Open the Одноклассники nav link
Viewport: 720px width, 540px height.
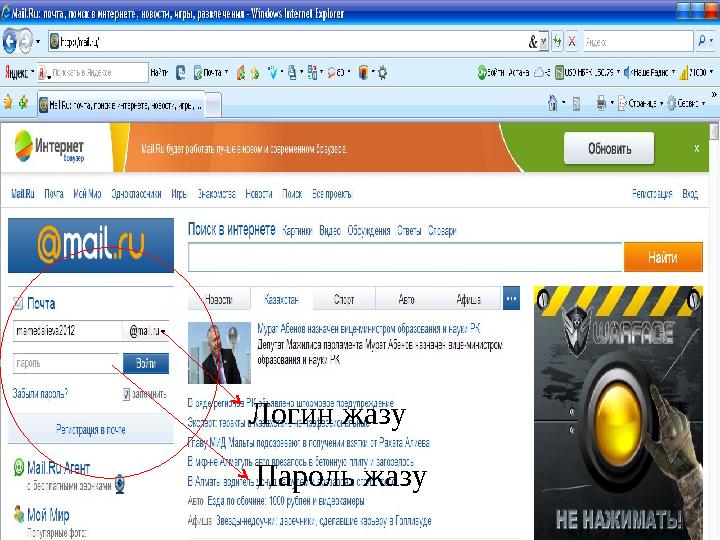coord(136,194)
